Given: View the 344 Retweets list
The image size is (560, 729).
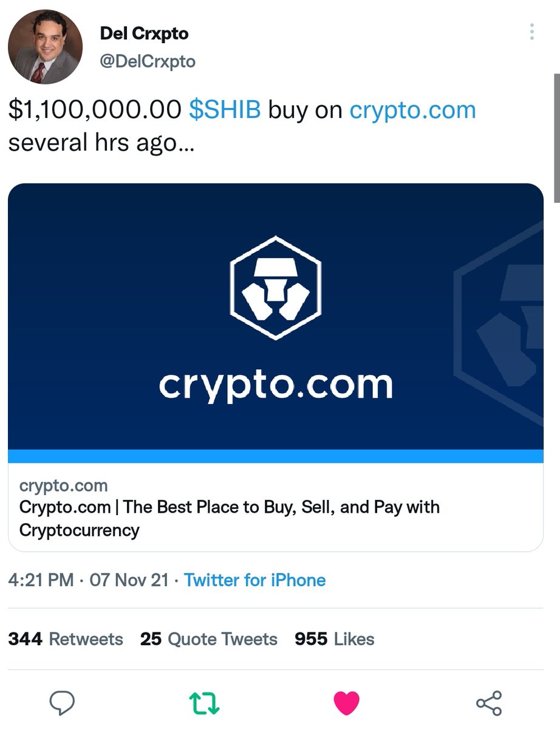Looking at the screenshot, I should pyautogui.click(x=66, y=639).
